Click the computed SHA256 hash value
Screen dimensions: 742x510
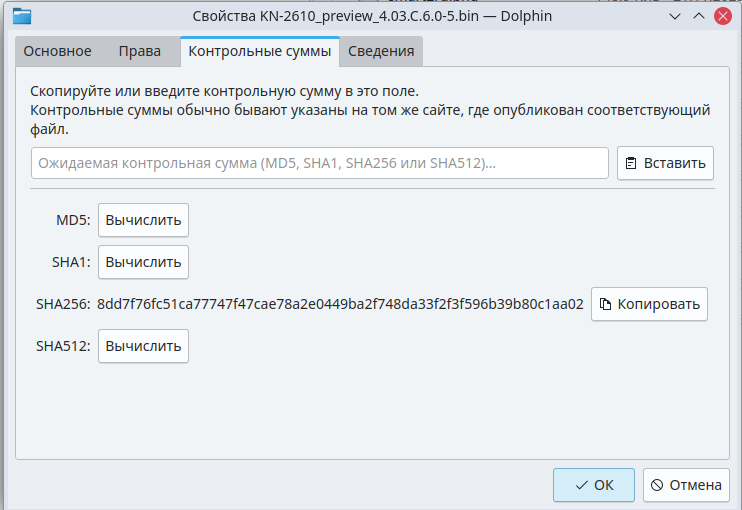click(x=340, y=304)
